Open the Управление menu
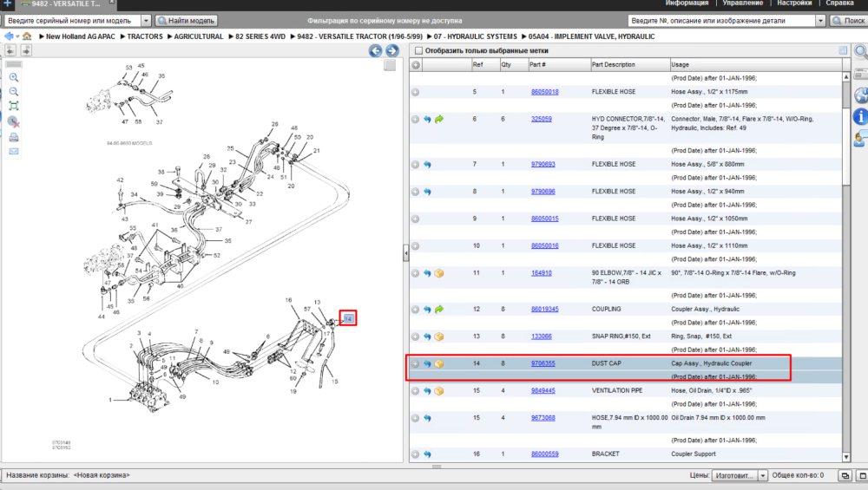Image resolution: width=868 pixels, height=490 pixels. click(742, 3)
